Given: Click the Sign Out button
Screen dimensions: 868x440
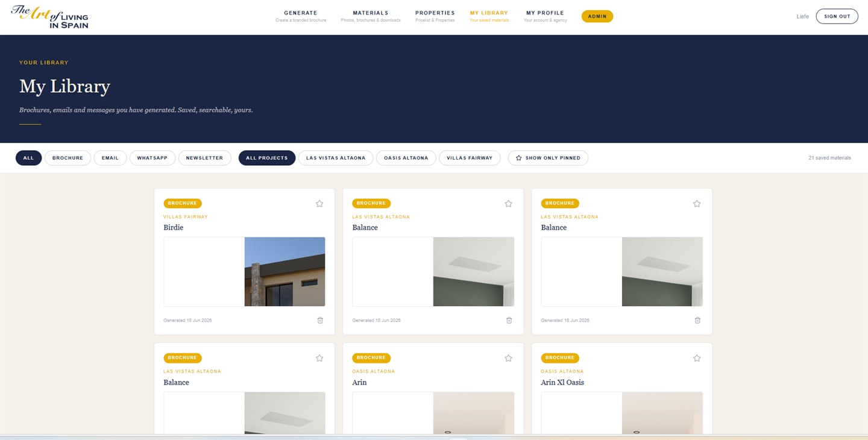Looking at the screenshot, I should point(837,16).
